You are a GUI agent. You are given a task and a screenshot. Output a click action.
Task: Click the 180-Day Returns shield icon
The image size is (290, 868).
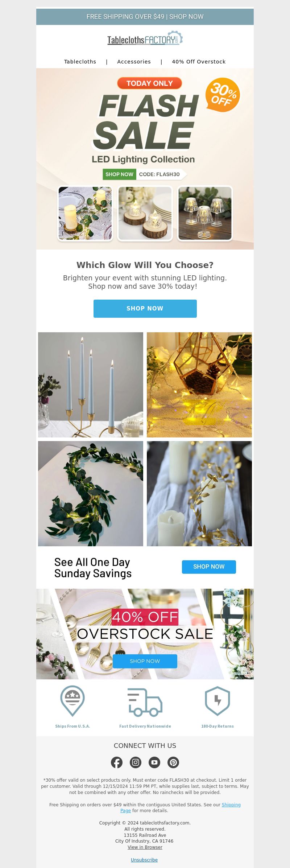217,701
